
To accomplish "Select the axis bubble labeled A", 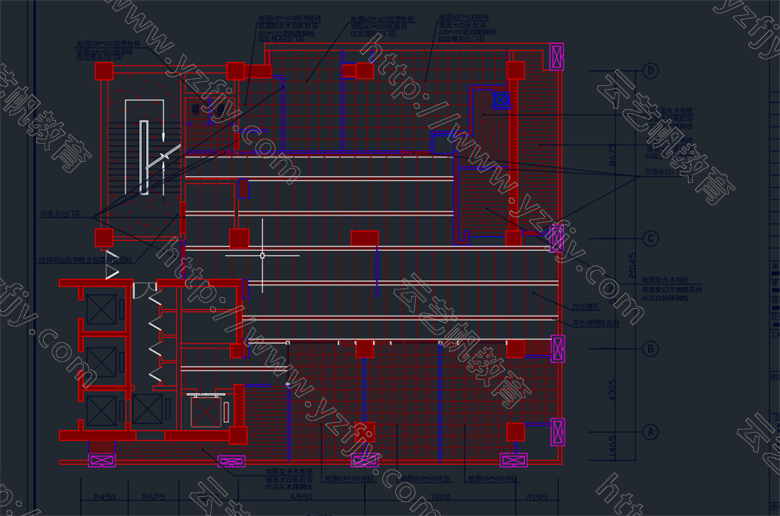I will pyautogui.click(x=651, y=432).
